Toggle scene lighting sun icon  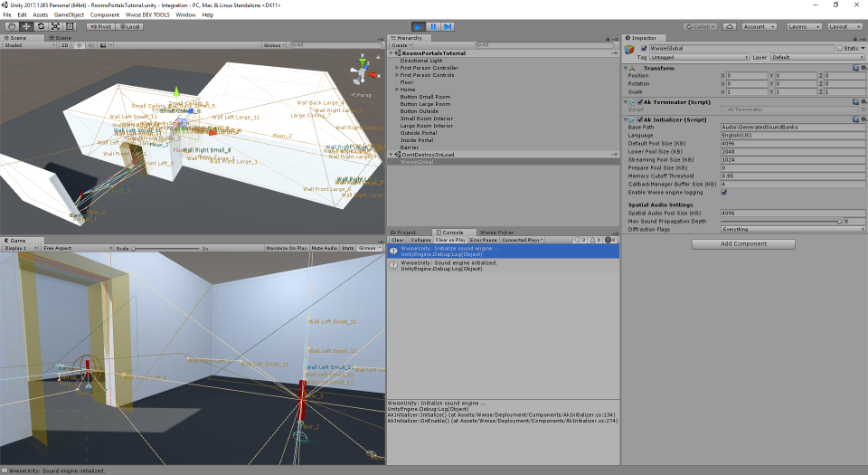point(77,44)
